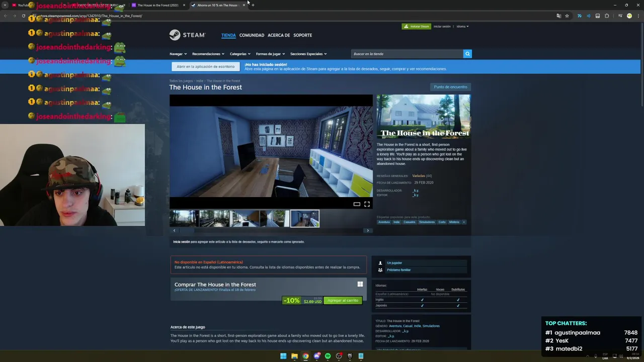Click Iniciar sesión link in the header
Image resolution: width=644 pixels, height=362 pixels.
click(442, 26)
